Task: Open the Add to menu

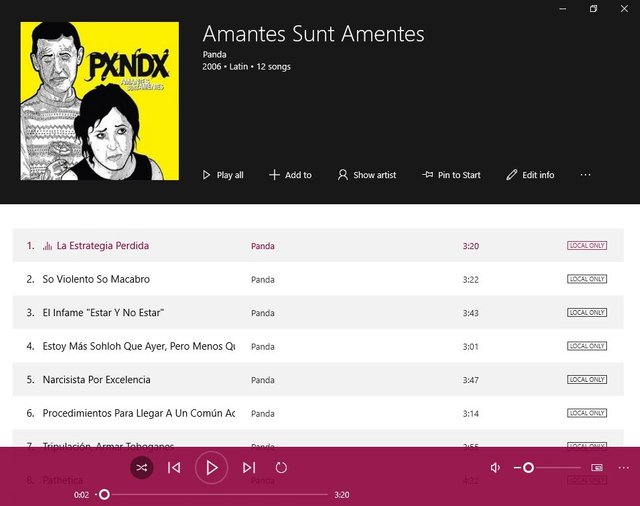Action: pos(291,175)
